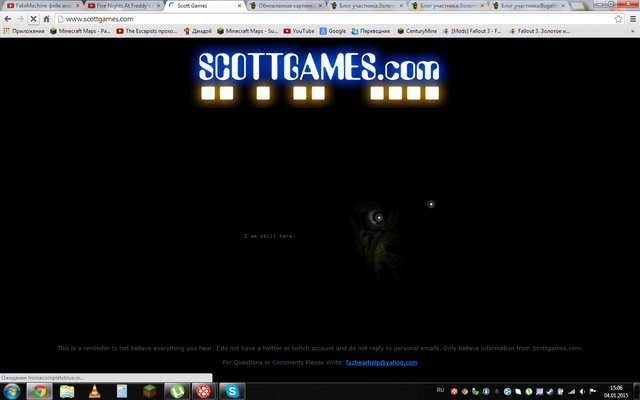
Task: Open the YouTube bookmark
Action: [x=299, y=31]
